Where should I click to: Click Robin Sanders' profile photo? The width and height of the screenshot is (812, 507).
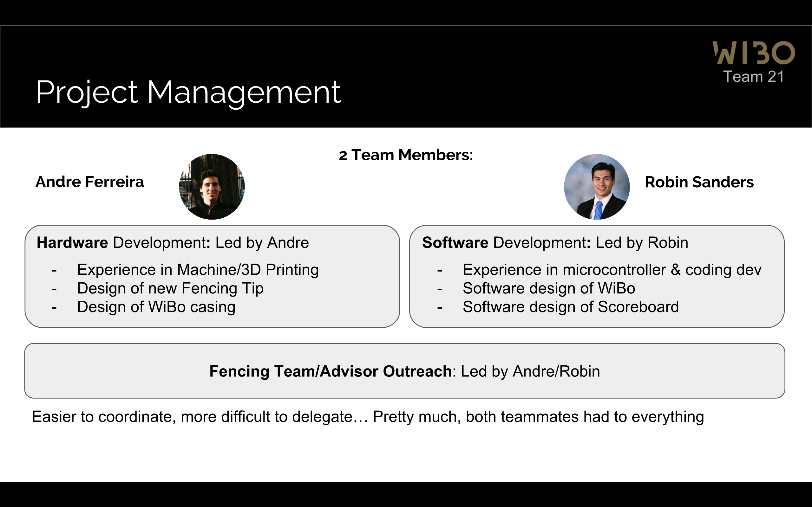coord(597,187)
